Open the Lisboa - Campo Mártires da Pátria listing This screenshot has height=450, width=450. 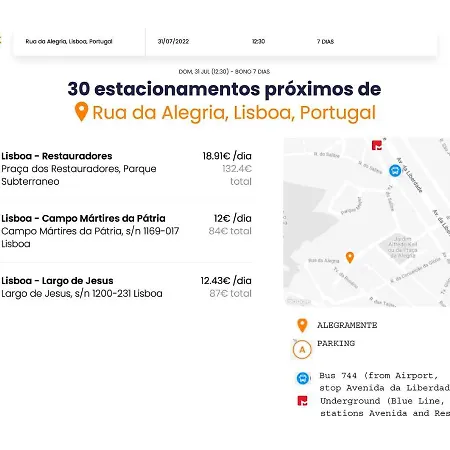(126, 231)
